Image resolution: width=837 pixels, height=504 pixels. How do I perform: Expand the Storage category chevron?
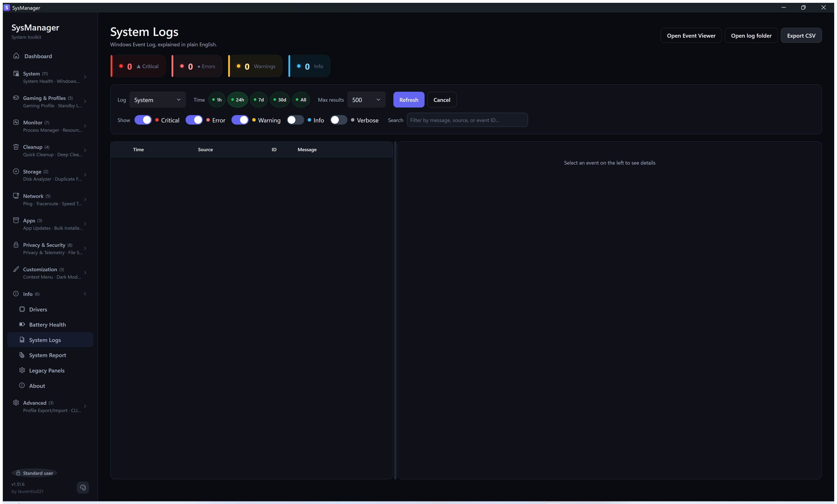click(85, 175)
